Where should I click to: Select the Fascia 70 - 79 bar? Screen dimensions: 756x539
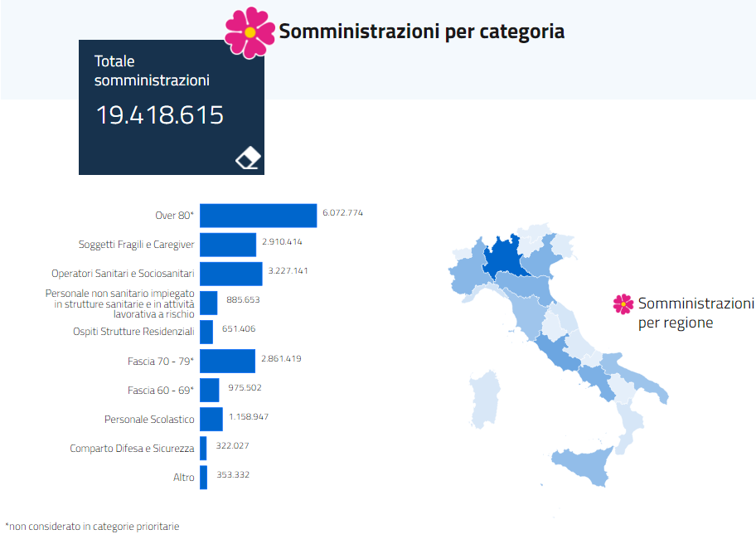click(227, 361)
